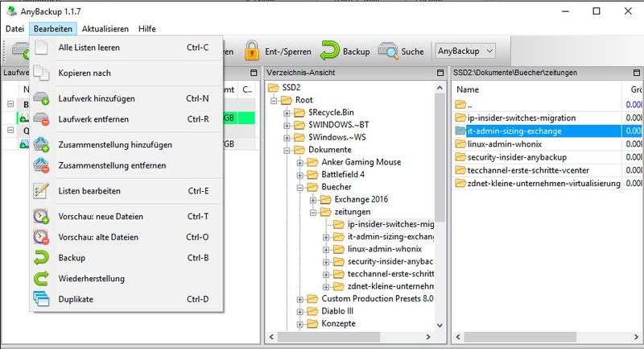The height and width of the screenshot is (349, 644).
Task: Click the Laufwerk hinzufügen drive icon
Action: pos(41,98)
